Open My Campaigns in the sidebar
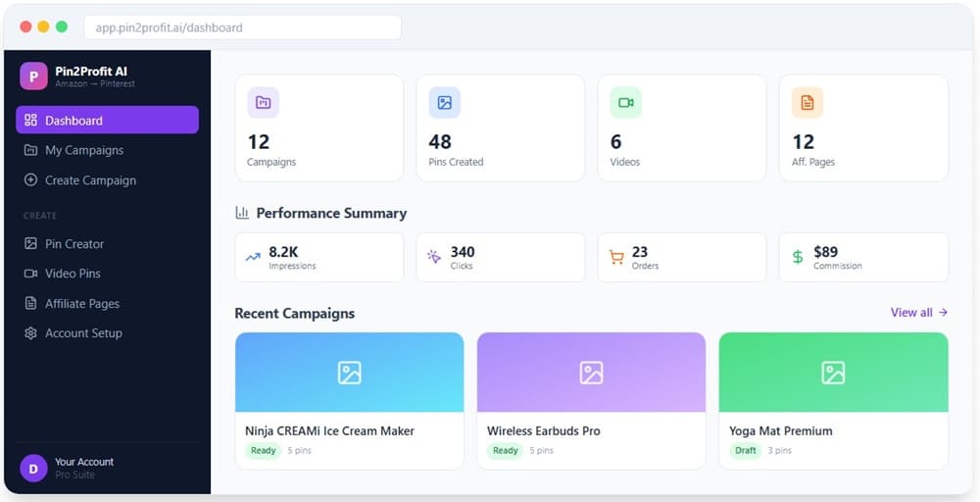Viewport: 980px width, 502px height. pyautogui.click(x=108, y=150)
